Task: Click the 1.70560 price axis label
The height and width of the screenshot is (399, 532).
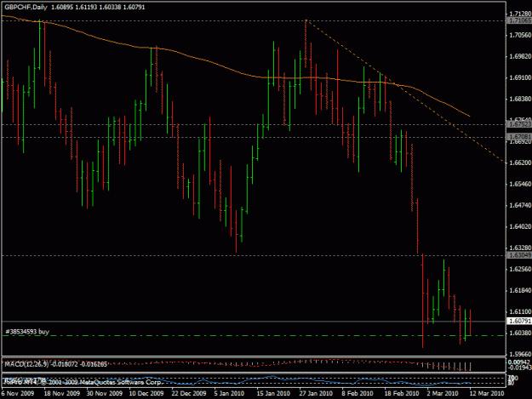Action: coord(520,35)
